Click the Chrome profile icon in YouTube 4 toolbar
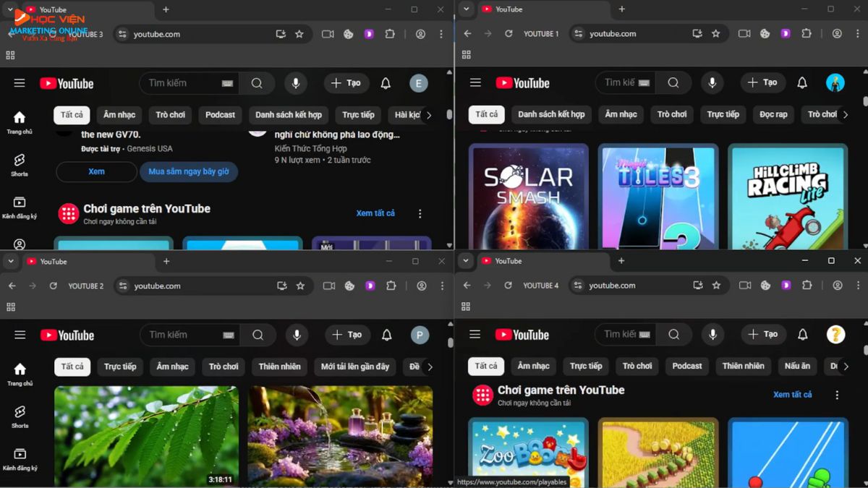The width and height of the screenshot is (868, 488). pos(838,285)
